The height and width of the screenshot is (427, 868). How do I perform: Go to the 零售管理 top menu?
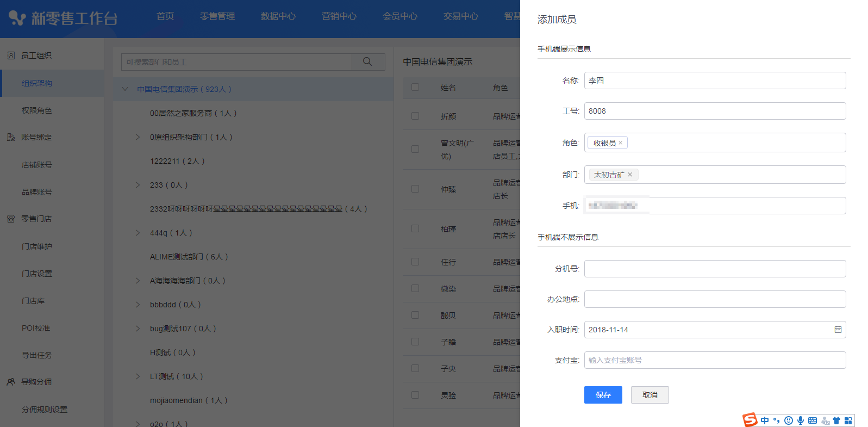[217, 16]
